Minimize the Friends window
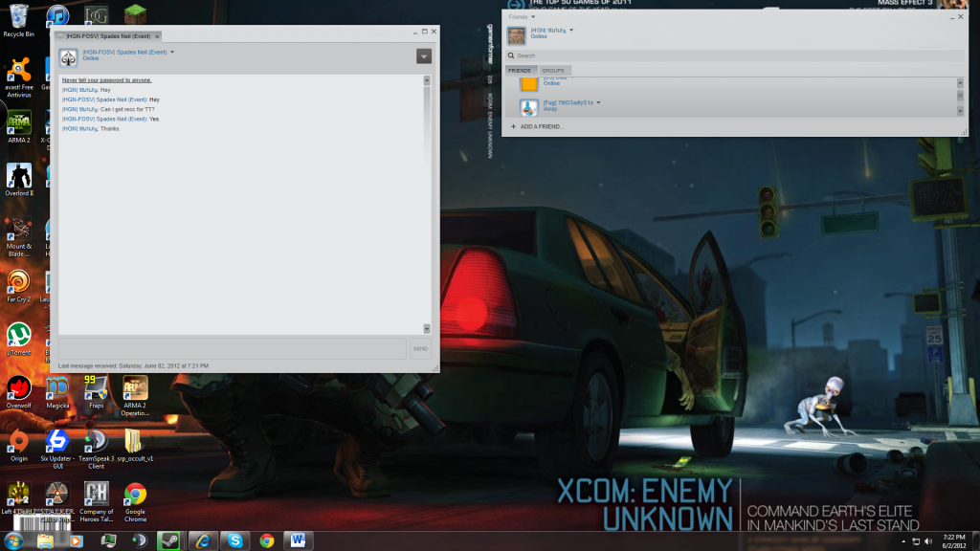The image size is (980, 551). (x=951, y=17)
